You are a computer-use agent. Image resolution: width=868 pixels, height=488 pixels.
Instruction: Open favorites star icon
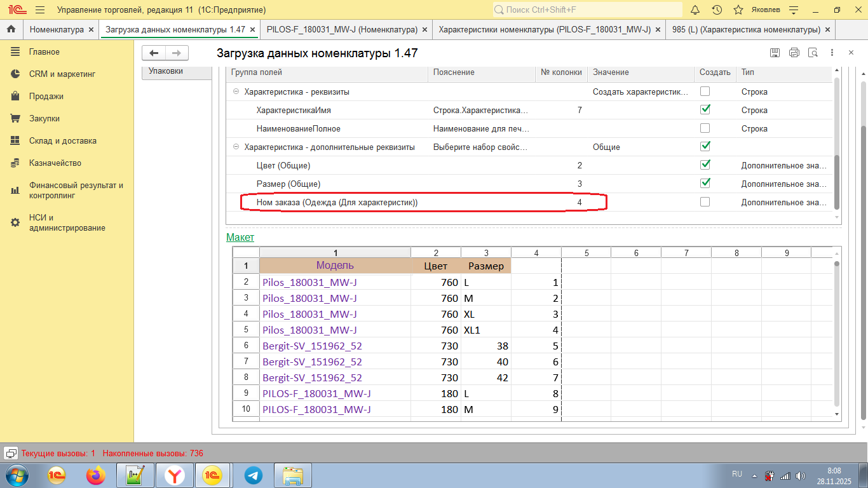(738, 10)
